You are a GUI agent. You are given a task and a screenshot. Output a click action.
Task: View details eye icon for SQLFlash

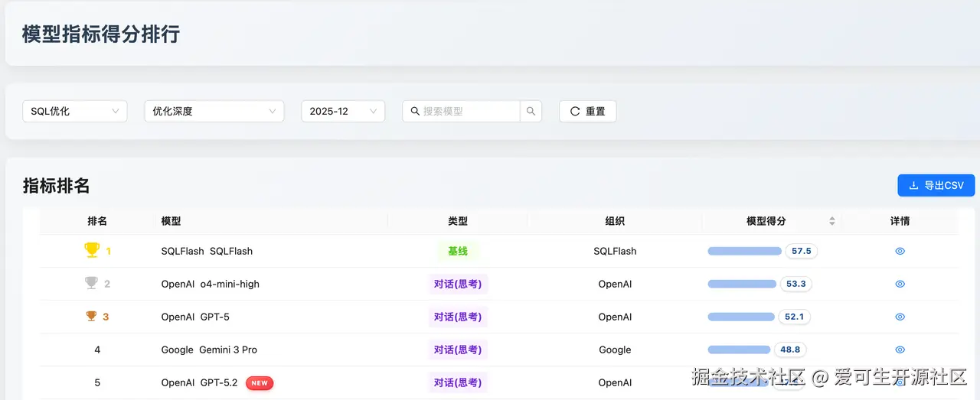click(900, 251)
